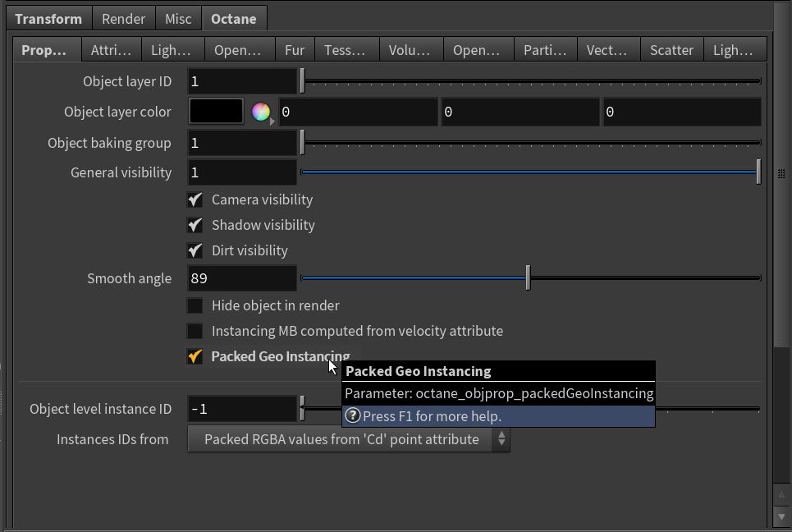
Task: Uncheck Packed Geo Instancing
Action: tap(195, 356)
